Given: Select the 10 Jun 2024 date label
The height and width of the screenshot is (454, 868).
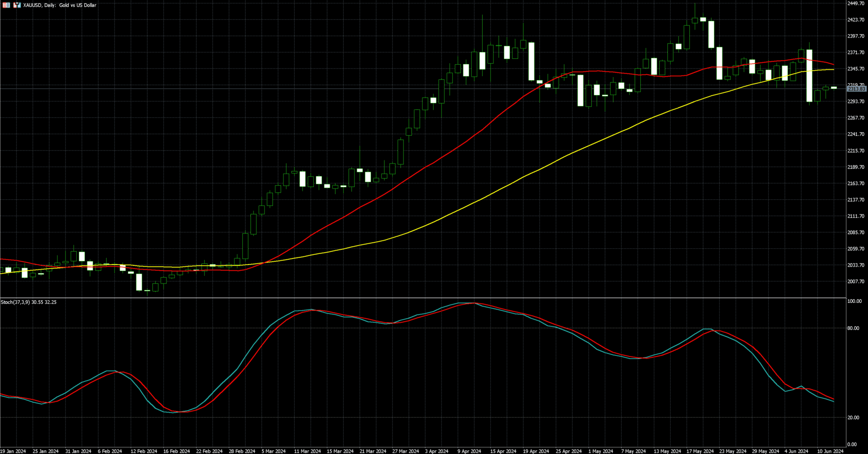Looking at the screenshot, I should tap(830, 451).
